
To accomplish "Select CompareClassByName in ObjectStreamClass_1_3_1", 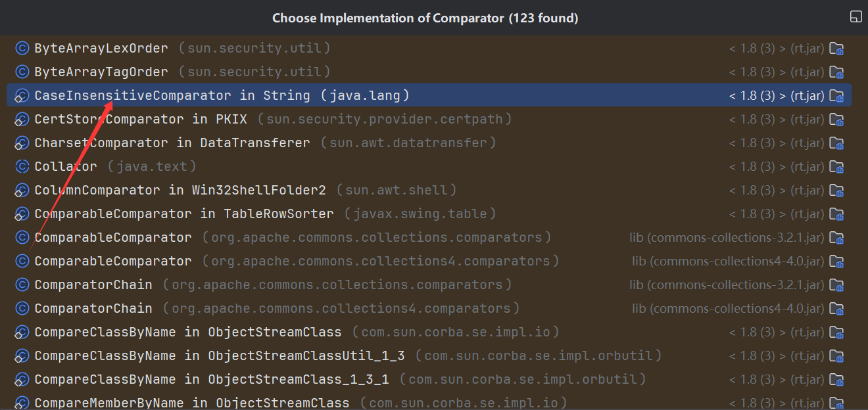I will pyautogui.click(x=212, y=379).
